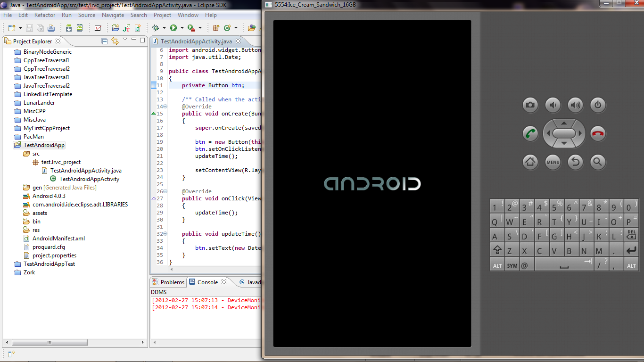Click the Save All toolbar icon
This screenshot has height=362, width=644.
(x=40, y=28)
